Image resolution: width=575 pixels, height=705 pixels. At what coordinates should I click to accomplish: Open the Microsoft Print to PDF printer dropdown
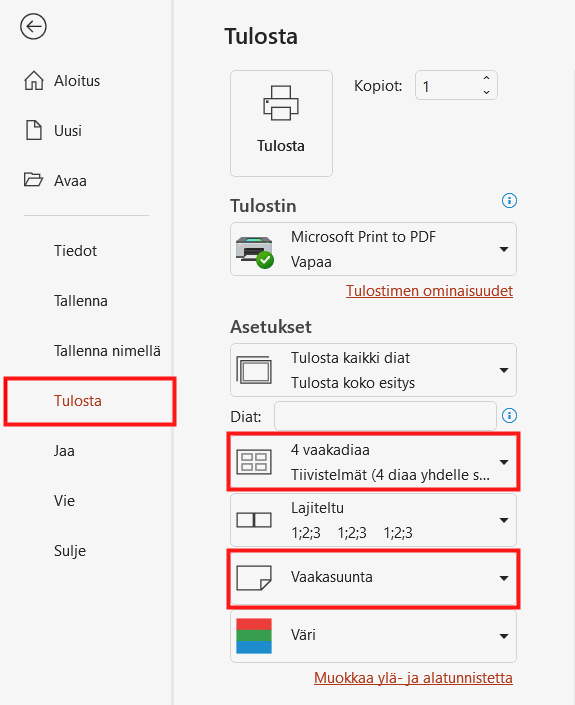tap(373, 249)
